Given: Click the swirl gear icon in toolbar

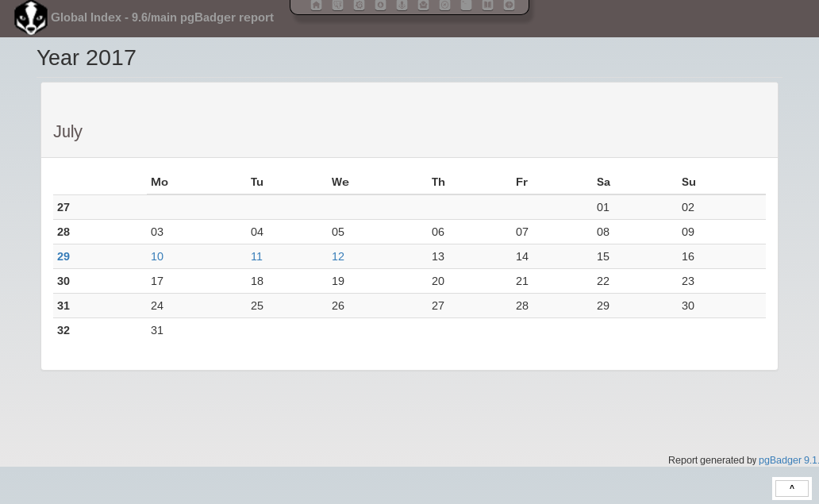Looking at the screenshot, I should [x=359, y=6].
